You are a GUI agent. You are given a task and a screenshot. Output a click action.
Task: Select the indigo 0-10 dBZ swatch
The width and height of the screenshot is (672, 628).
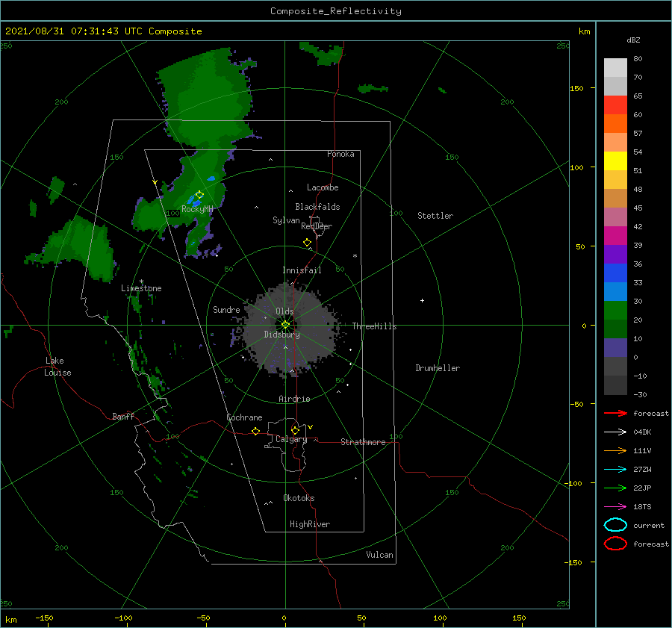pyautogui.click(x=615, y=347)
